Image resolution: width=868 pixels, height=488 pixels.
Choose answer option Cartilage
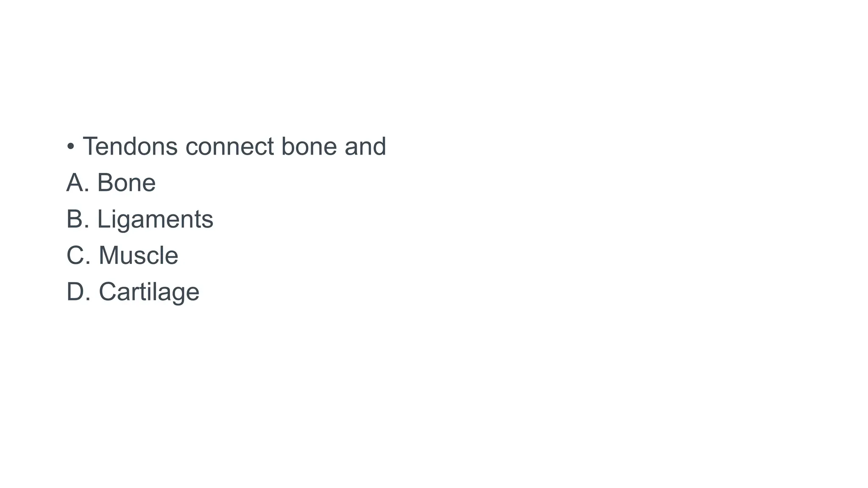[149, 293]
